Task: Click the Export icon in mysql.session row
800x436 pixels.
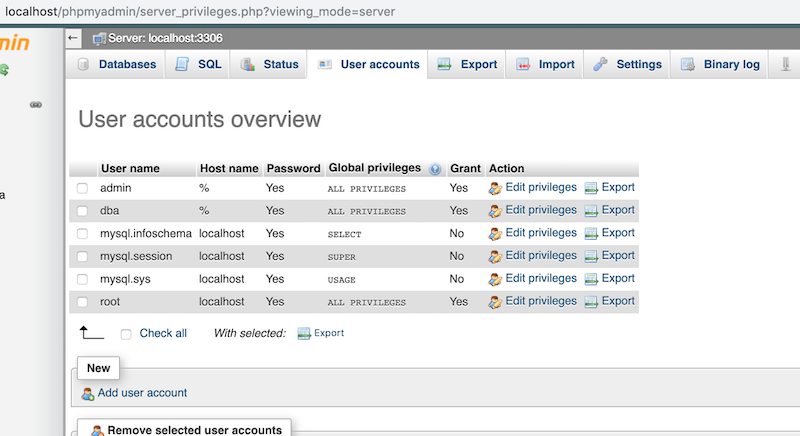Action: (591, 257)
